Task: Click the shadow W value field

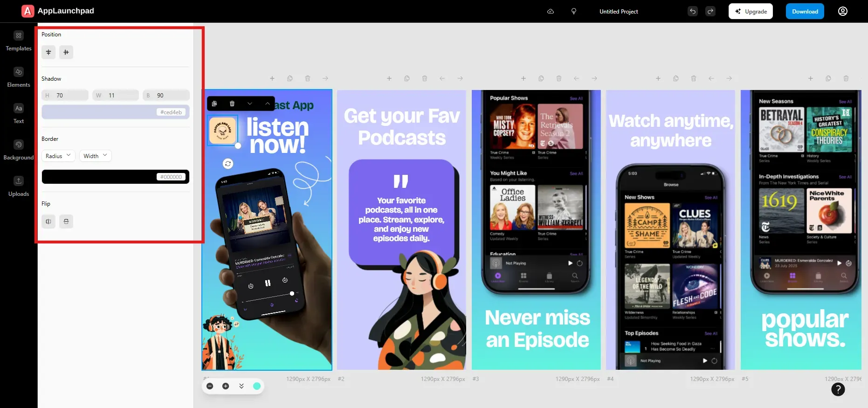Action: coord(116,95)
